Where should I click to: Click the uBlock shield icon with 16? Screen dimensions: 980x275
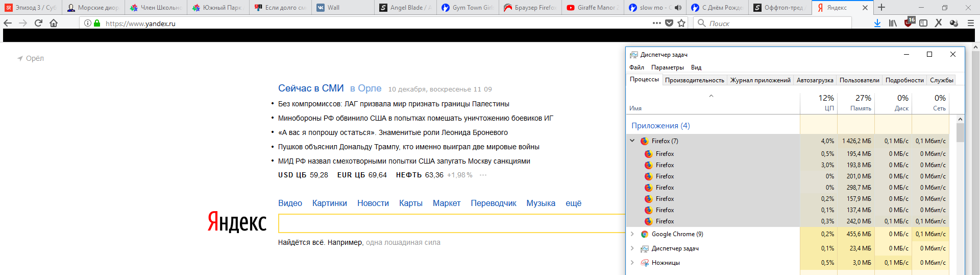[910, 22]
